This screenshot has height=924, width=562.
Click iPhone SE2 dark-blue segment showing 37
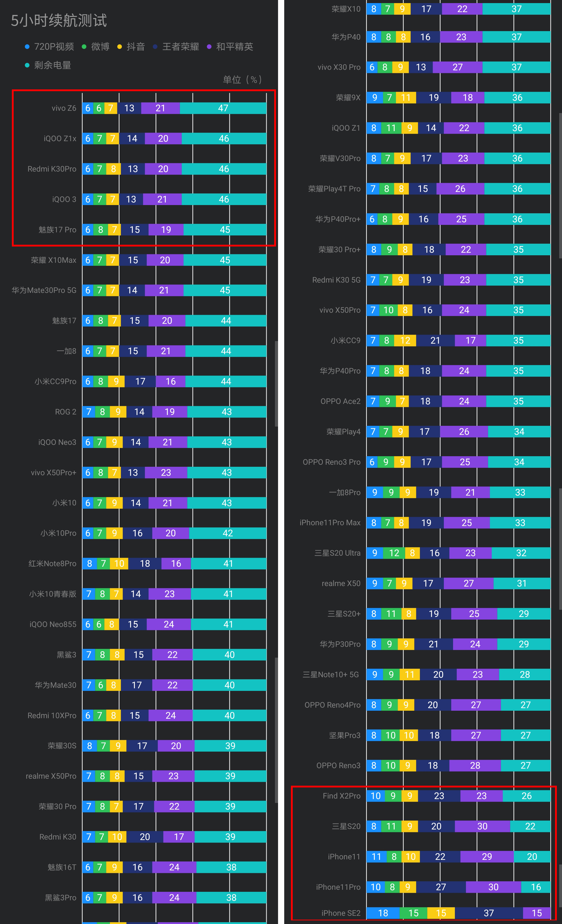point(489,913)
